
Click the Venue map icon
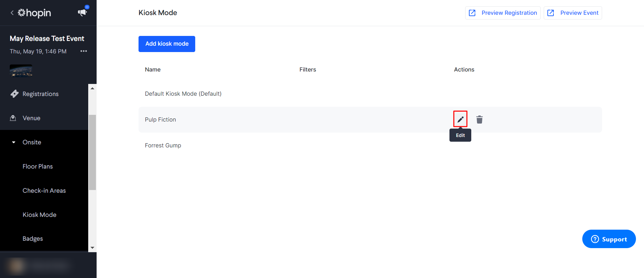[x=13, y=118]
